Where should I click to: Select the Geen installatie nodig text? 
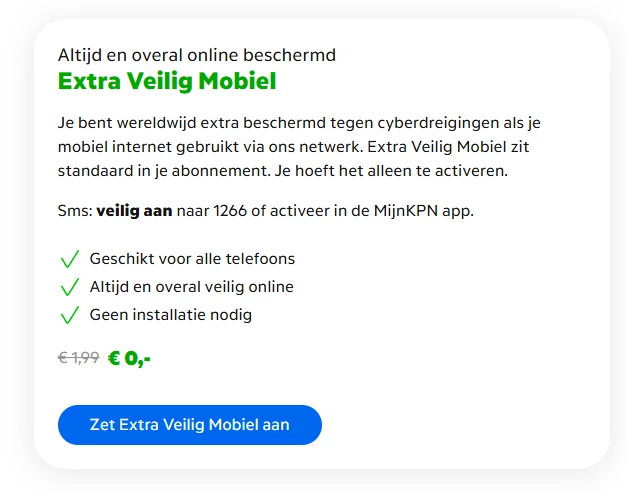(170, 315)
